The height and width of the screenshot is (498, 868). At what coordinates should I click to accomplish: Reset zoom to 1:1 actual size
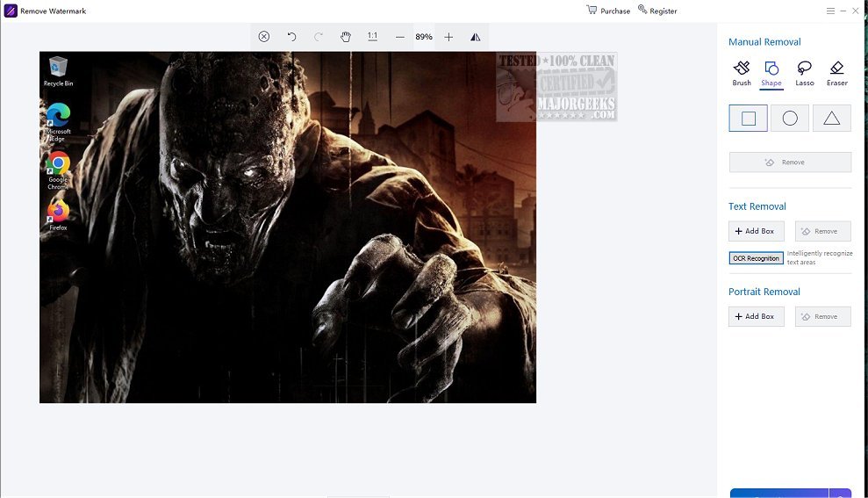(372, 37)
